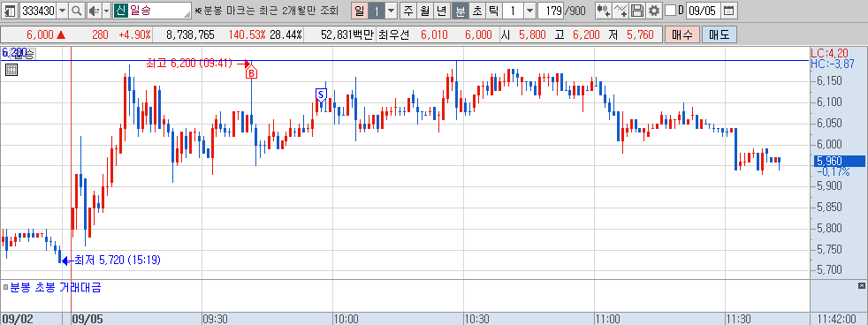Expand the stock code 333430 dropdown
Image resolution: width=868 pixels, height=325 pixels.
(62, 11)
